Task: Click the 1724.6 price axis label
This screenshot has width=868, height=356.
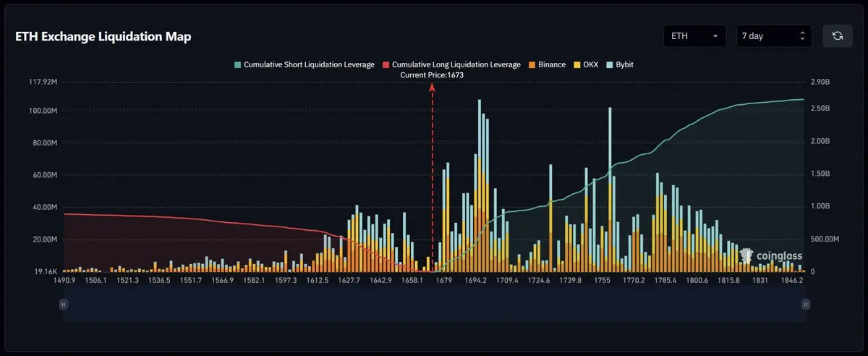Action: click(538, 281)
